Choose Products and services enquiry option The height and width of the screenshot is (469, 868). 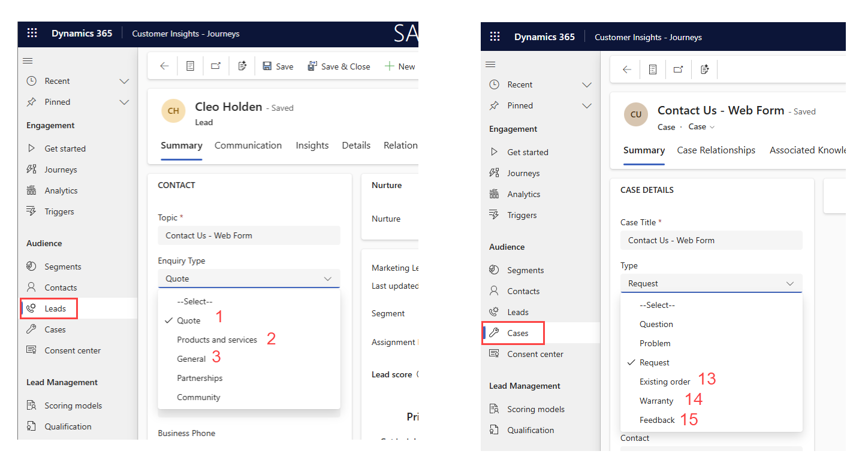click(217, 340)
